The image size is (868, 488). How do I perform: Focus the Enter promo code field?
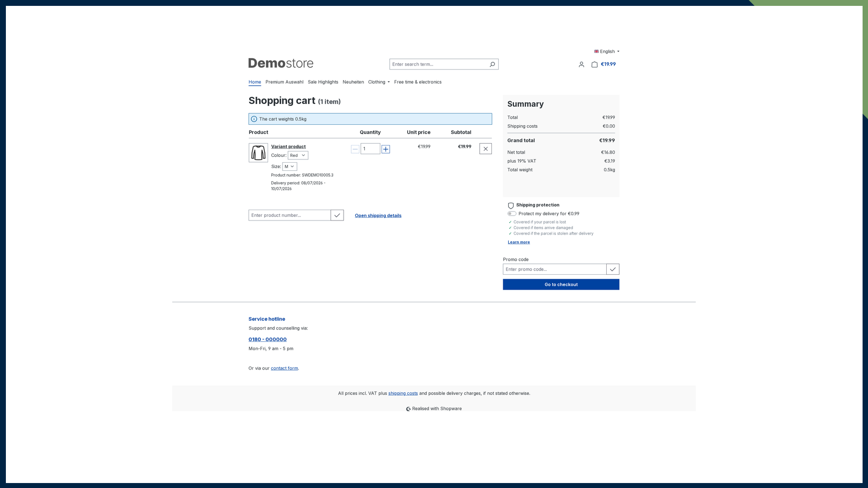(x=555, y=269)
